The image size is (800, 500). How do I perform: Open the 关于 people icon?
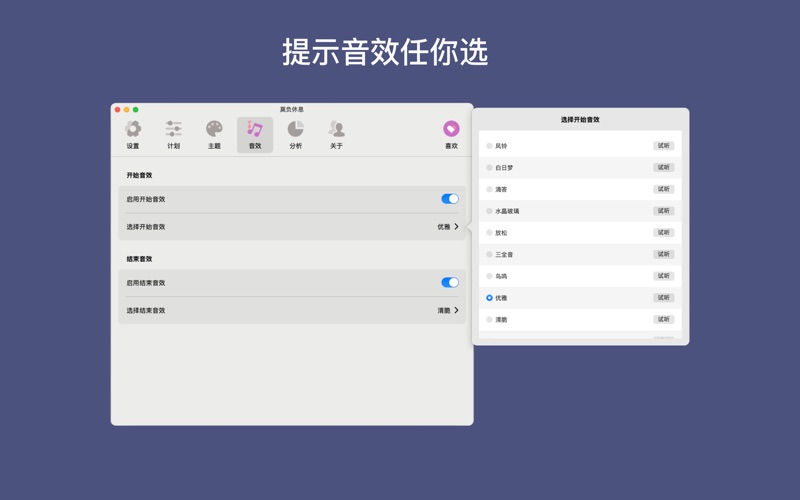click(336, 134)
